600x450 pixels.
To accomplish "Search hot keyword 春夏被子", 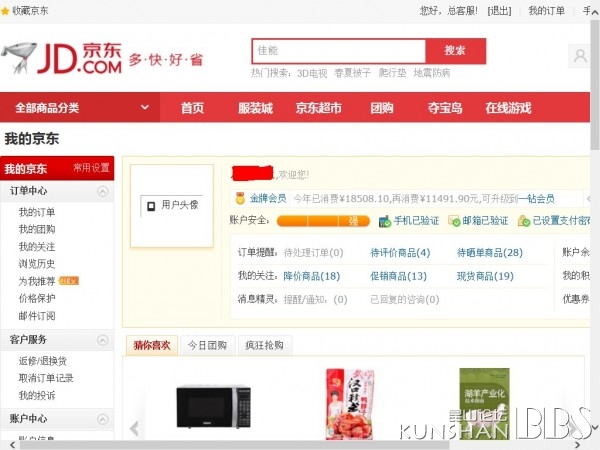I will point(352,73).
